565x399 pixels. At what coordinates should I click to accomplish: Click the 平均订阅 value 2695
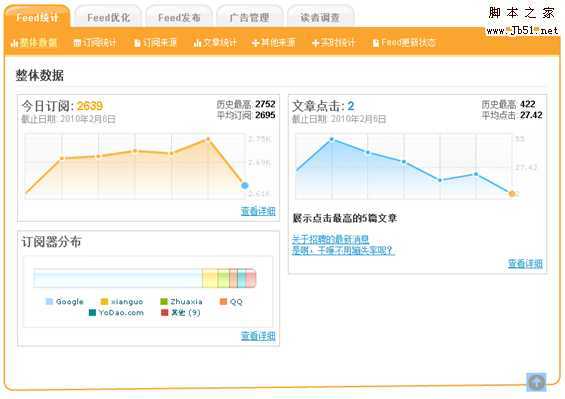(x=265, y=115)
